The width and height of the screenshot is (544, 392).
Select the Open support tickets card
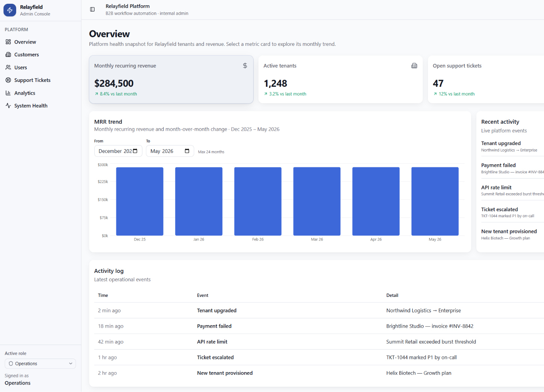(486, 79)
